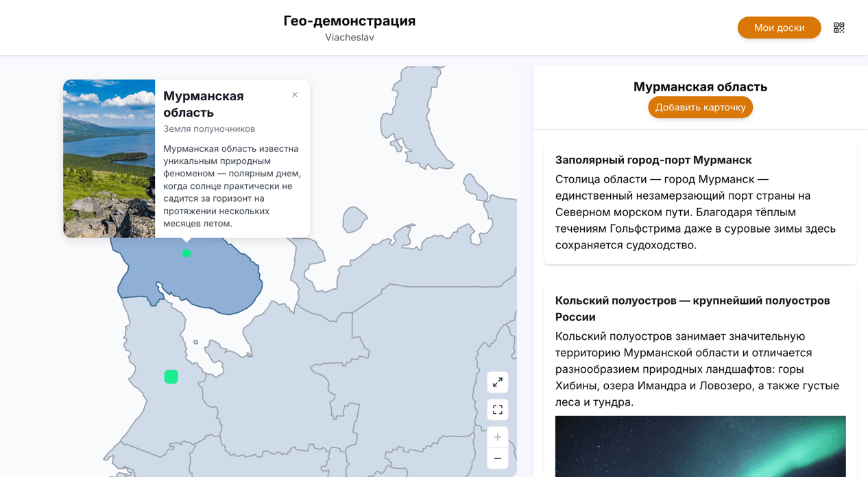Click the highlighted dark blue Murmansk region

(219, 281)
